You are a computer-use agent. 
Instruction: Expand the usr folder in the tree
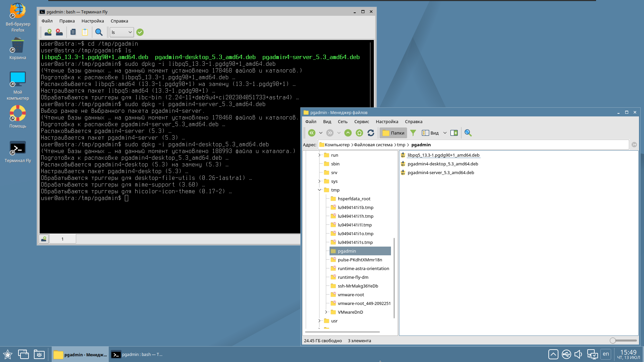pos(319,321)
